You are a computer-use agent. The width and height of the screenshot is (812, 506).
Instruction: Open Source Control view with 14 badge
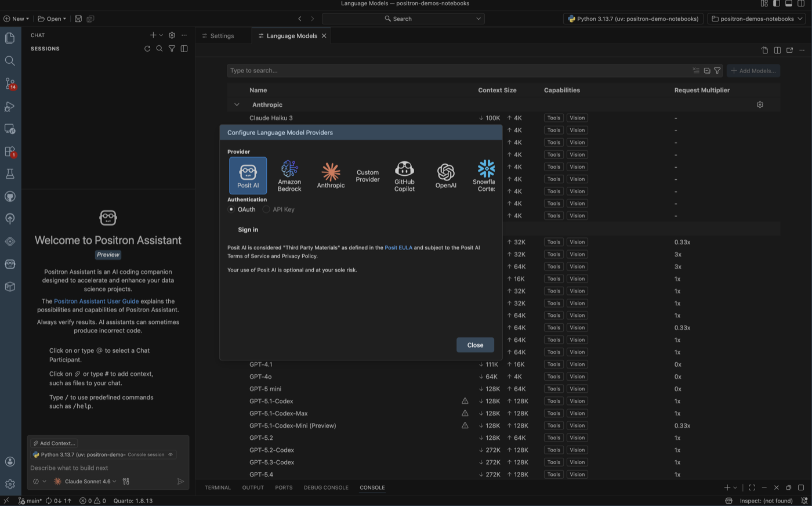(10, 84)
